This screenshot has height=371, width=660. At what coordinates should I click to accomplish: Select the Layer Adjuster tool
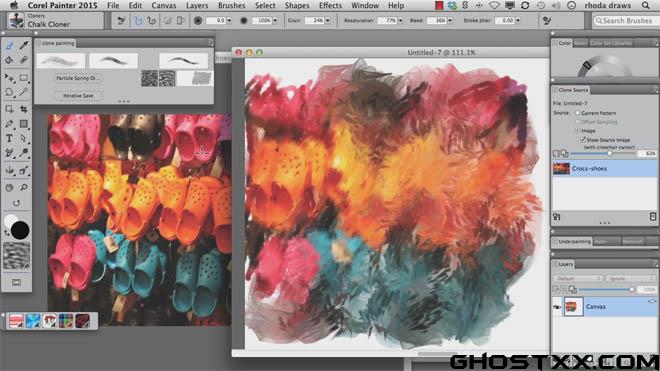tap(9, 77)
